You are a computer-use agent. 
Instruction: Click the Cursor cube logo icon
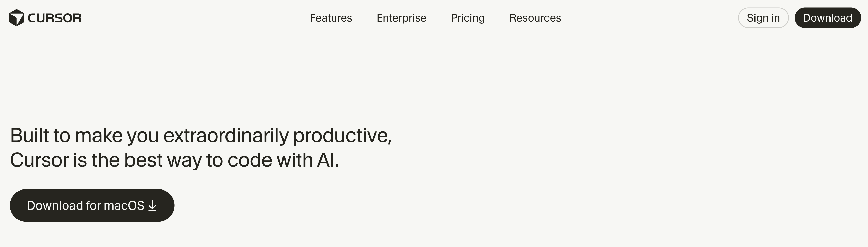(16, 18)
